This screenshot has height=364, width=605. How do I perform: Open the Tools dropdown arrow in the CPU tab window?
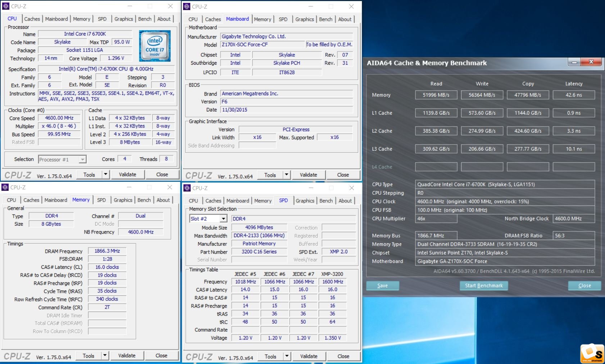pyautogui.click(x=105, y=175)
